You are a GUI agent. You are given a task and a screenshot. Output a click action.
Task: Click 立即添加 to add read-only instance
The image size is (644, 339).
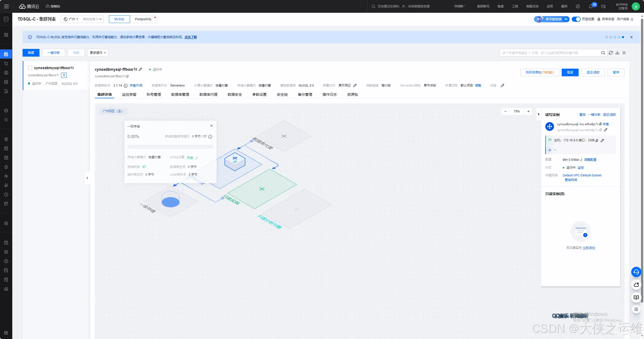pyautogui.click(x=589, y=248)
